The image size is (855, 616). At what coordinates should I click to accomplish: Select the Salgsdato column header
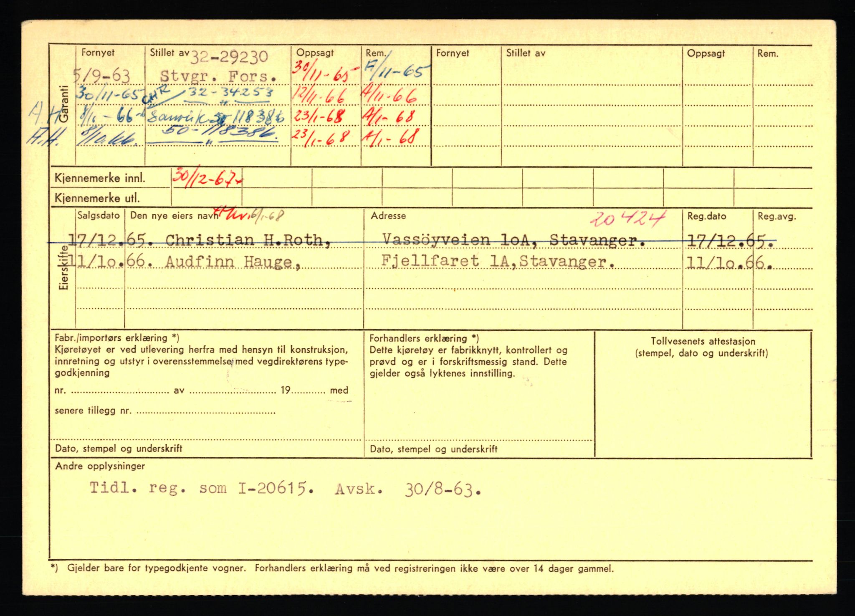(99, 216)
